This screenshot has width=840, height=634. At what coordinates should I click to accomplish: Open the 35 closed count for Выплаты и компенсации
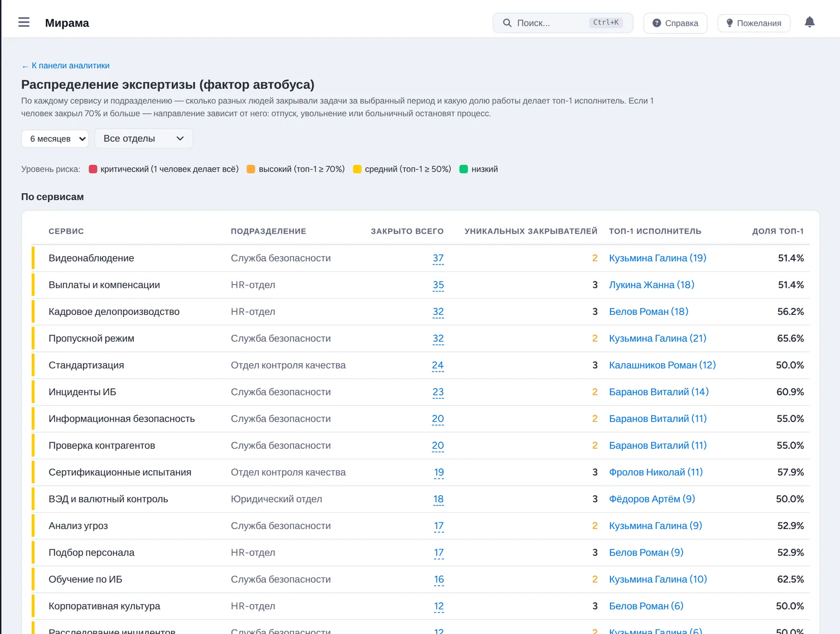[x=438, y=285]
